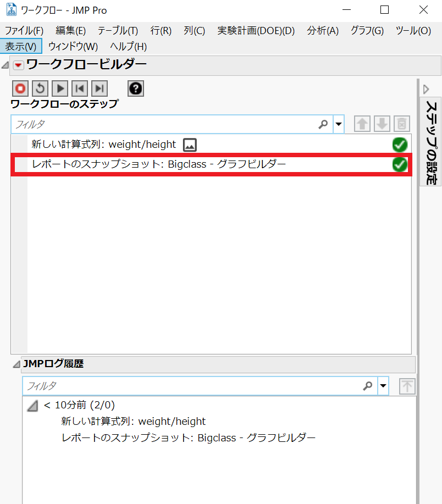Screen dimensions: 442x504
Task: Open the ウィンドウ(W) menu
Action: point(73,46)
